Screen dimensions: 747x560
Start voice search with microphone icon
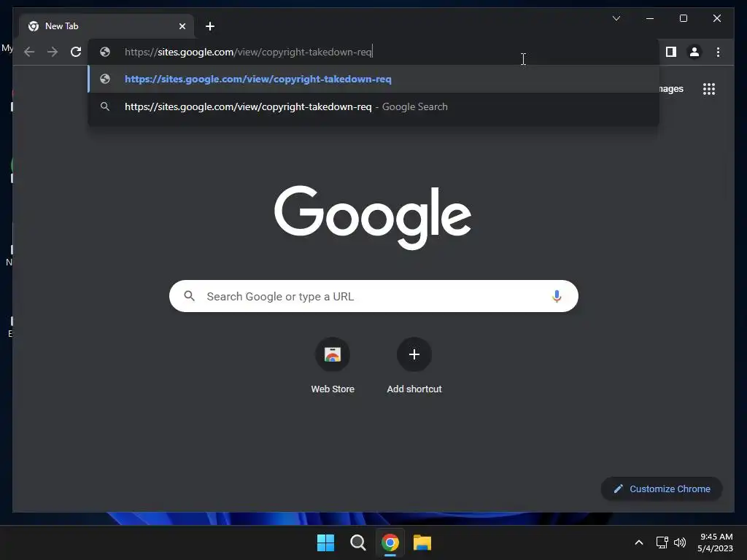coord(557,296)
